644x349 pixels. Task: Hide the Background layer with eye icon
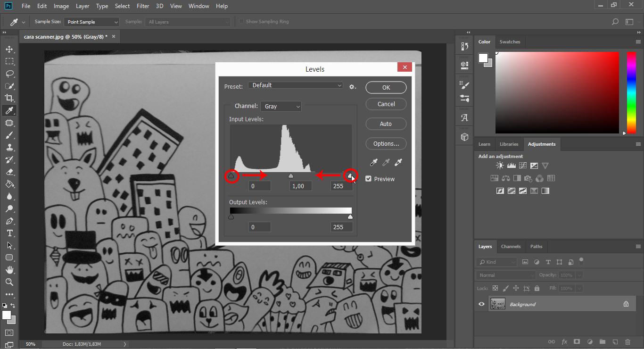click(x=481, y=304)
